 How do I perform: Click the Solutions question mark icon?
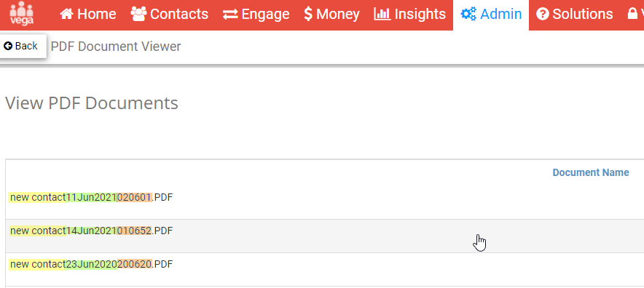coord(543,15)
